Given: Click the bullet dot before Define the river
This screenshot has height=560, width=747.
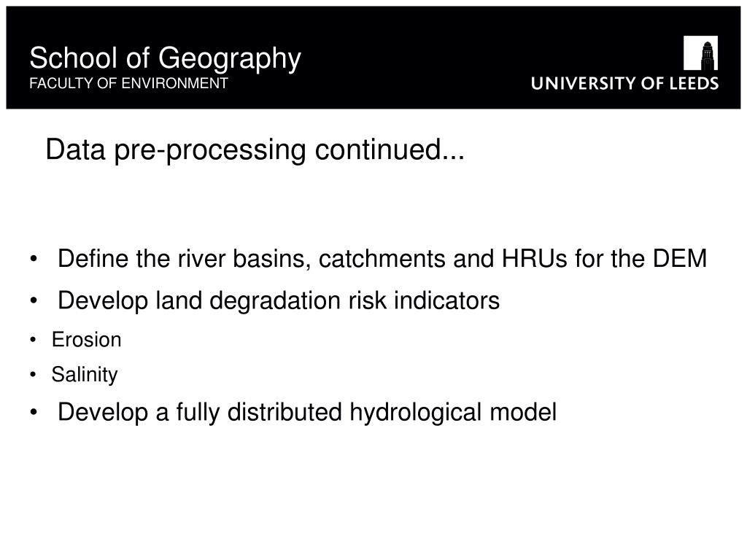Looking at the screenshot, I should tap(34, 260).
